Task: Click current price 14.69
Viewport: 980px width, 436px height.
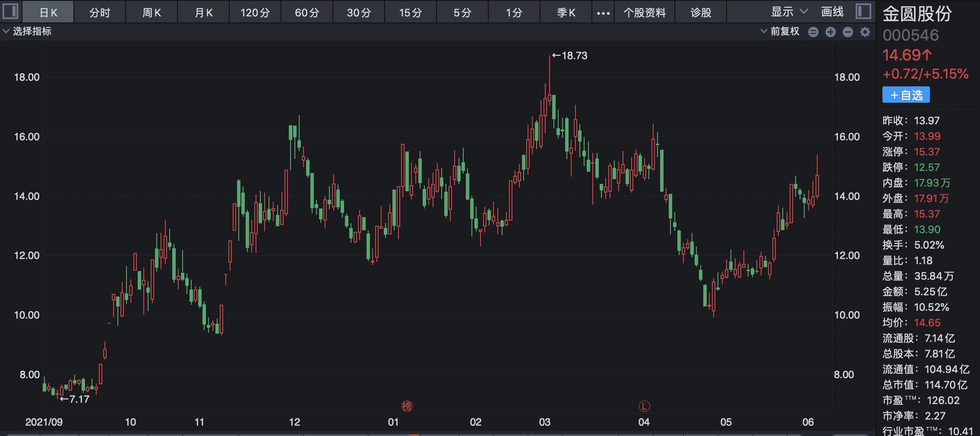Action: click(x=907, y=55)
